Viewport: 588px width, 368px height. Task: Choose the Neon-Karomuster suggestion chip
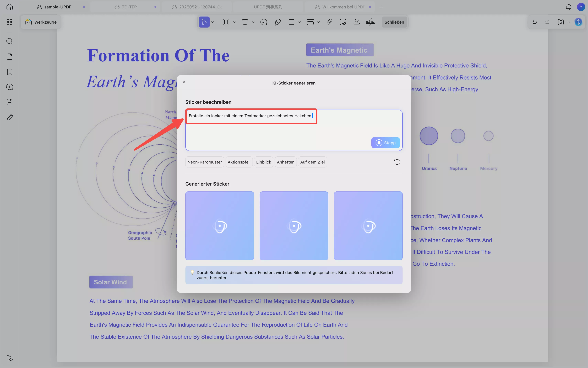[x=204, y=162]
